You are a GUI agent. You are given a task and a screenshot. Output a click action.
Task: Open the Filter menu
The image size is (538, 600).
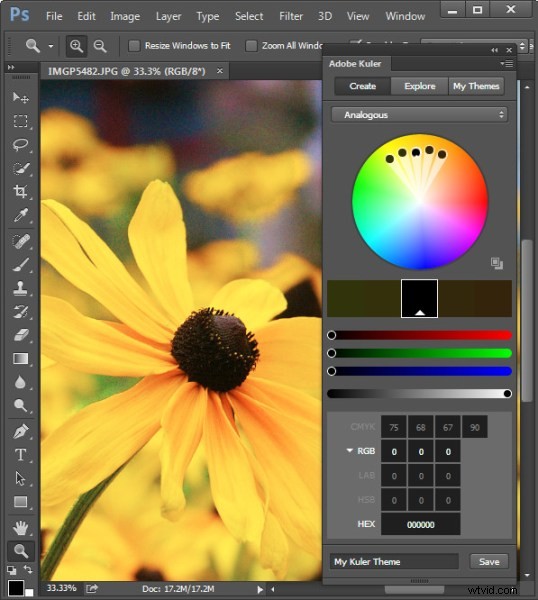click(x=291, y=16)
